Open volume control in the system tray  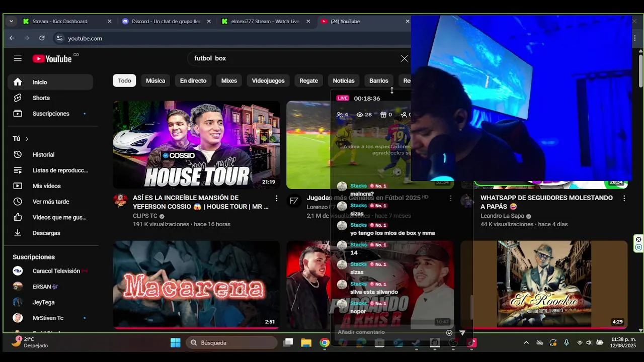[x=589, y=343]
